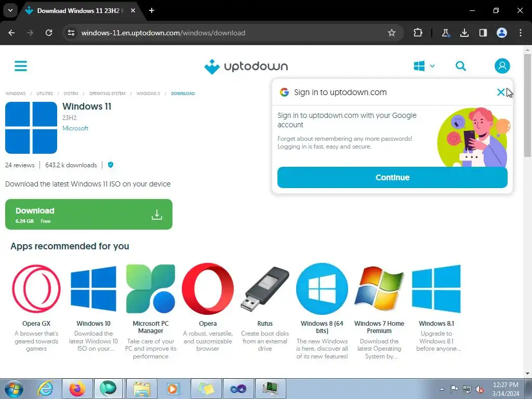Click the verified shield badge icon
532x399 pixels.
[x=111, y=165]
